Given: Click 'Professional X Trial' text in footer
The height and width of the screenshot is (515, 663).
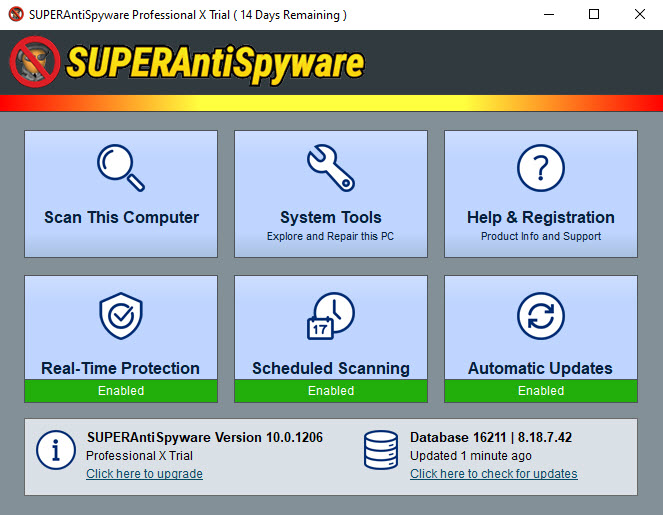Looking at the screenshot, I should [139, 455].
